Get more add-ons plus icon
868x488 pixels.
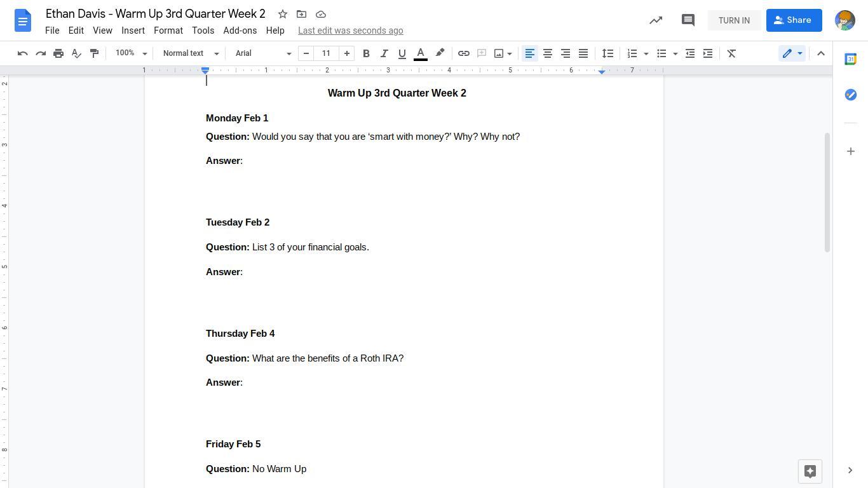850,151
